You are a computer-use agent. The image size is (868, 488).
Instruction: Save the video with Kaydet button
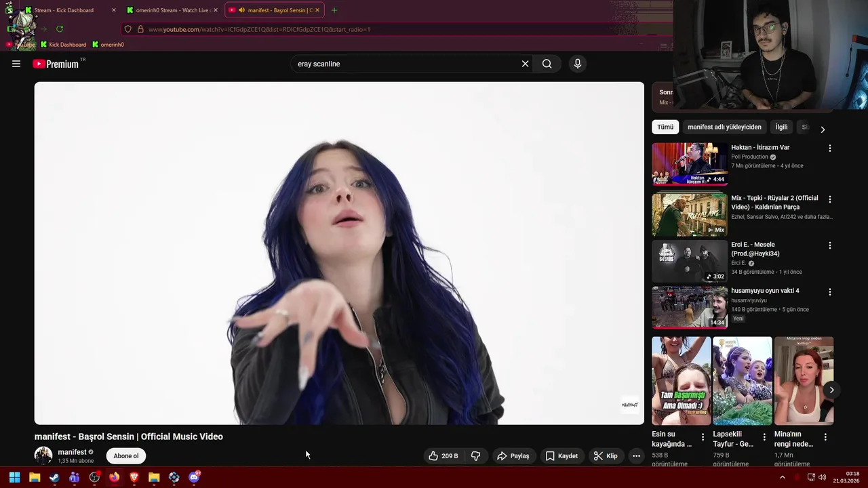[561, 456]
